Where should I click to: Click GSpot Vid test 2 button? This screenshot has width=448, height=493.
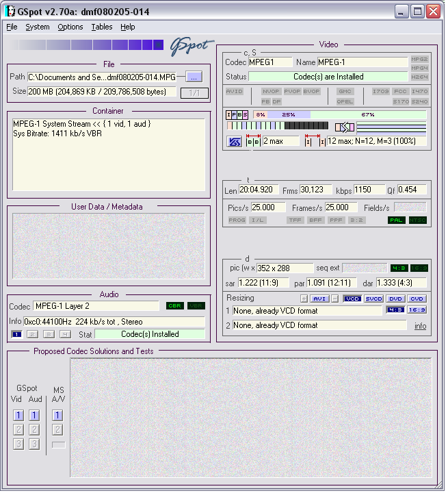coord(18,430)
